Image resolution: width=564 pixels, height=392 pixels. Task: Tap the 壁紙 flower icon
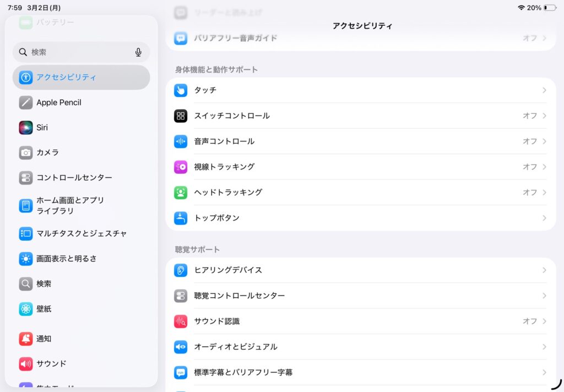click(x=26, y=309)
